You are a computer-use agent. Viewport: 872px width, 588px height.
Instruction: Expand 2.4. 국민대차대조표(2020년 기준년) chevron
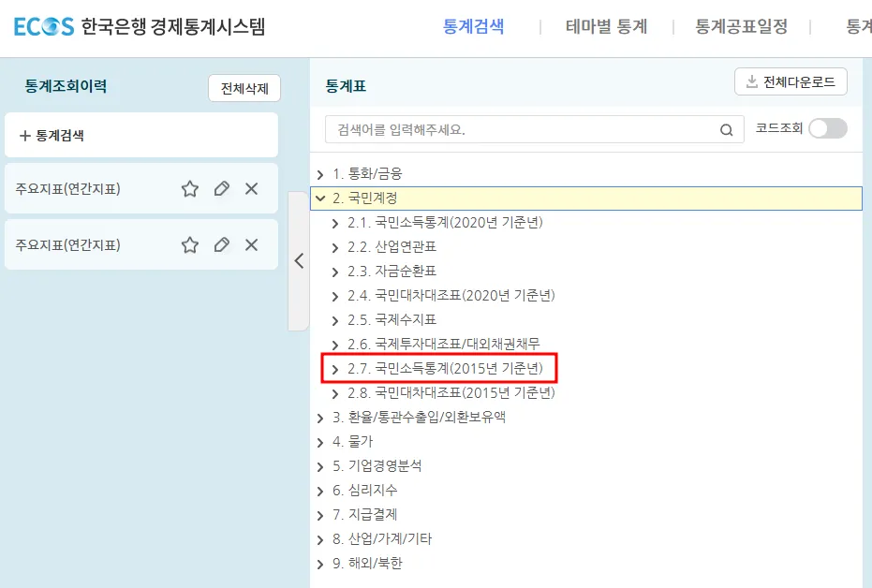[x=334, y=296]
